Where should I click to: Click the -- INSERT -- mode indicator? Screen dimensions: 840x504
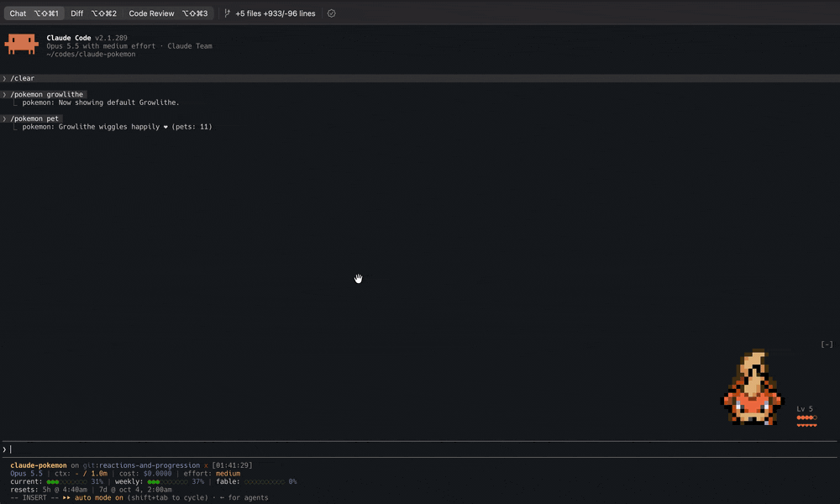(x=34, y=497)
